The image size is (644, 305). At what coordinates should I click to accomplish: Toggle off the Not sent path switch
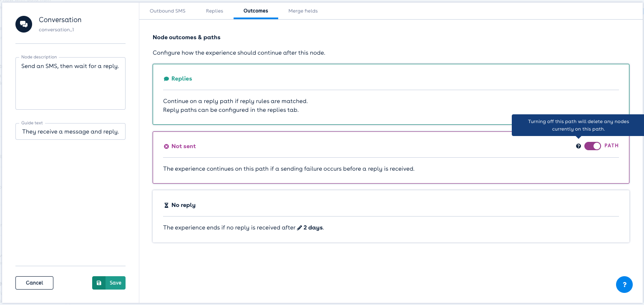[x=592, y=146]
